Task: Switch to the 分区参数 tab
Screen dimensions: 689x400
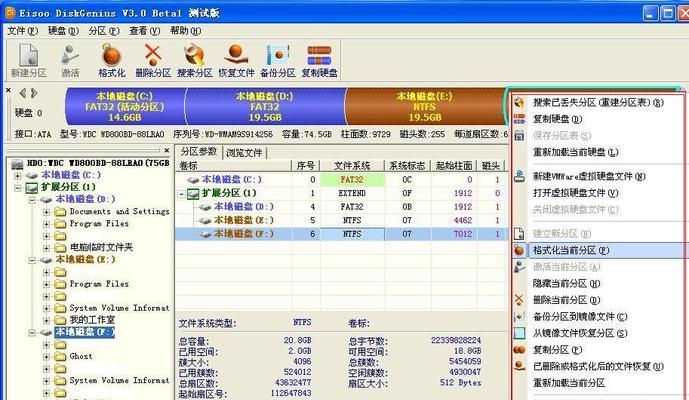Action: pyautogui.click(x=199, y=152)
